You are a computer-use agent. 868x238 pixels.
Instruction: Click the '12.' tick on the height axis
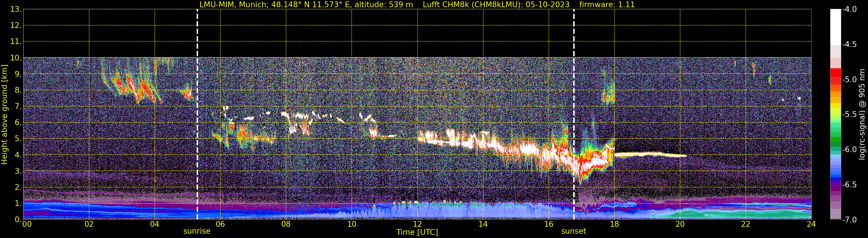tap(16, 26)
